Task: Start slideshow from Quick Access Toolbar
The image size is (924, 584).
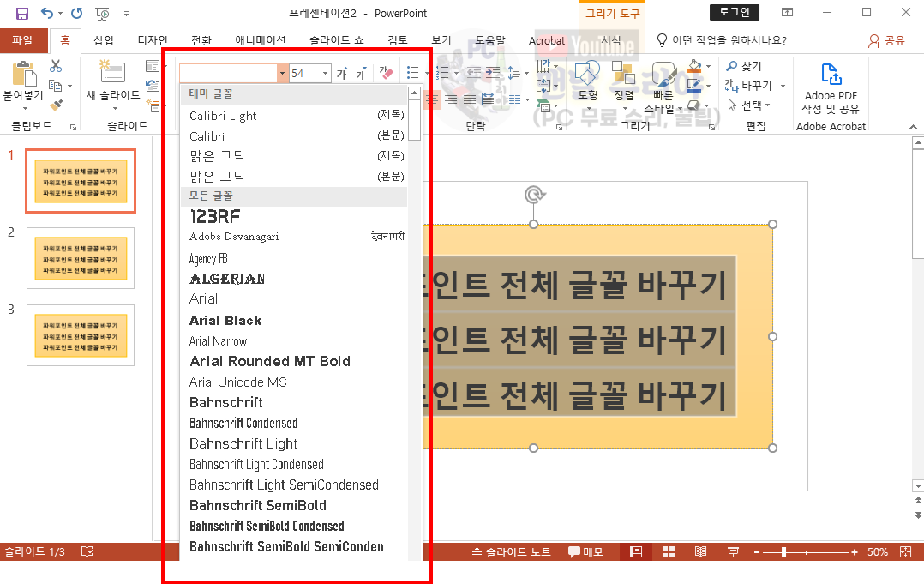Action: pyautogui.click(x=103, y=13)
